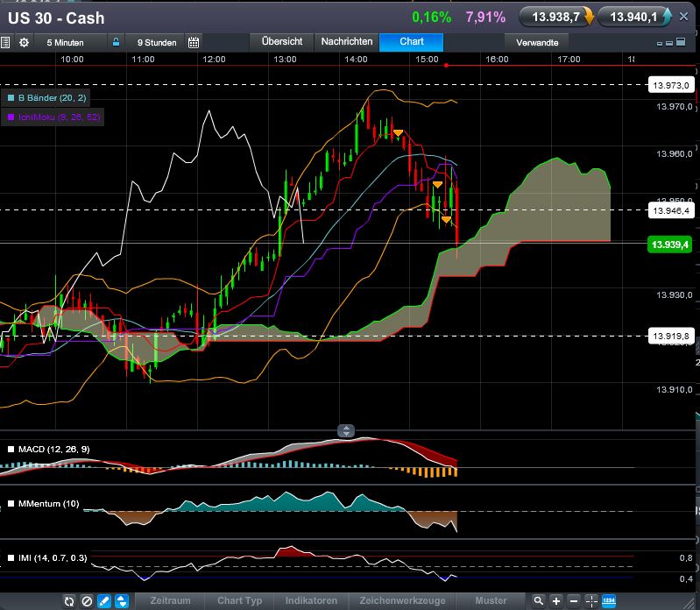Open the Zeichenwerkzeuge menu

point(402,600)
